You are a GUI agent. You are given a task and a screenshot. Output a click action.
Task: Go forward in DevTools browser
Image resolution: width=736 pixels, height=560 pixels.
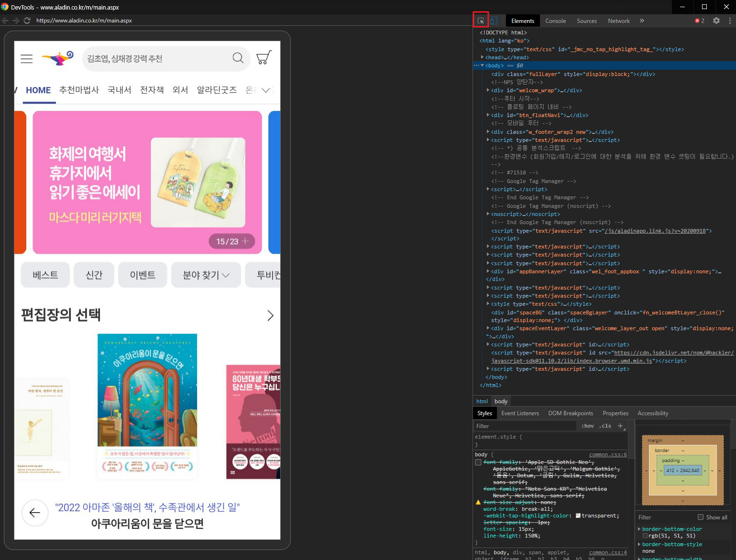[16, 21]
